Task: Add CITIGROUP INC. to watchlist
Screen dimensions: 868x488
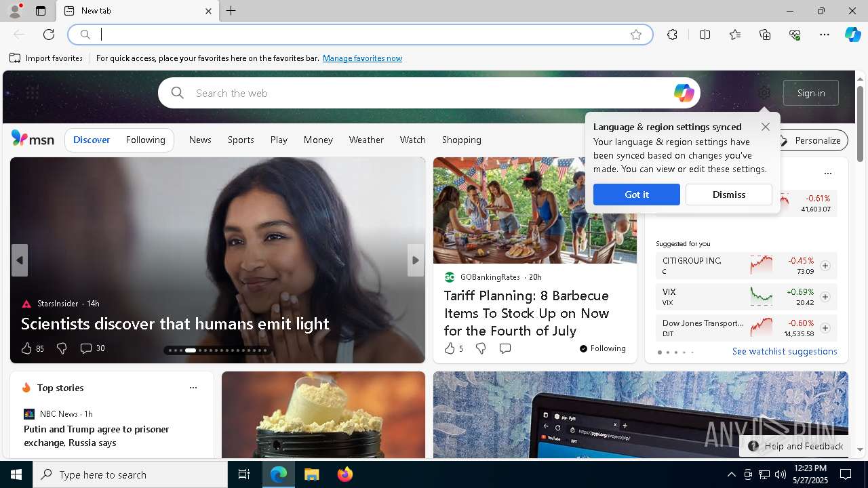Action: pyautogui.click(x=825, y=266)
